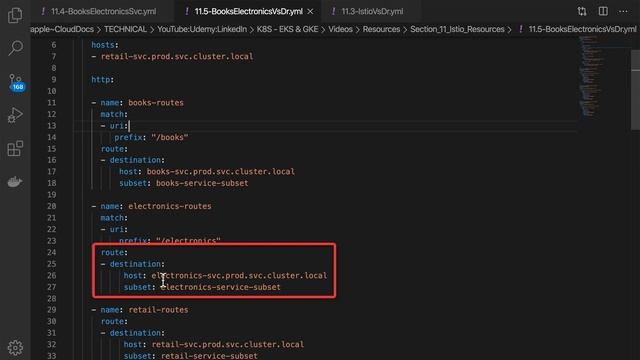The width and height of the screenshot is (640, 360).
Task: Open Source Control view with 168 badge
Action: click(x=16, y=82)
